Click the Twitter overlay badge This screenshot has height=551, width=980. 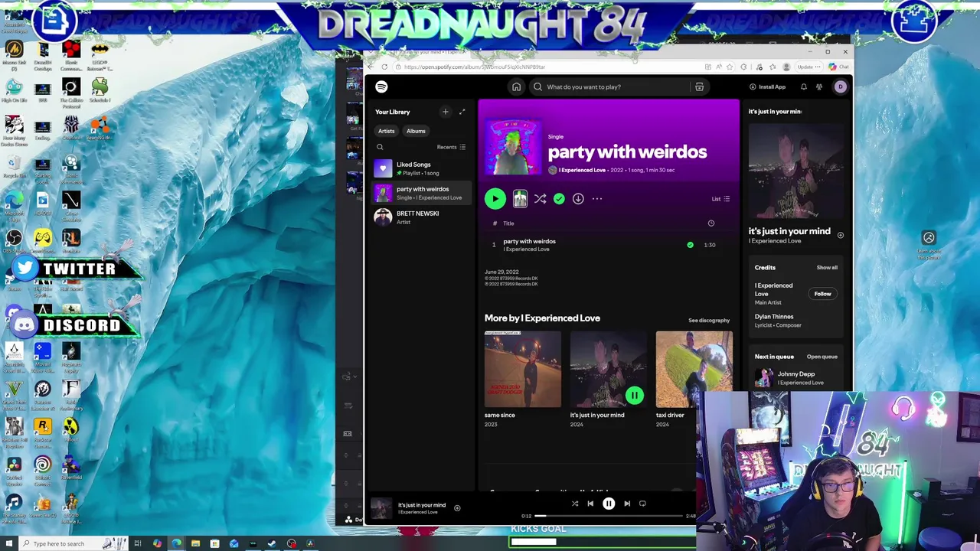click(x=75, y=269)
